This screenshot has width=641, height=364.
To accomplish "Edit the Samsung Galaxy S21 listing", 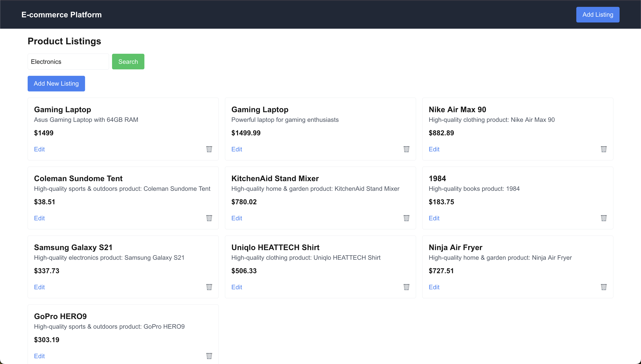I will [39, 287].
